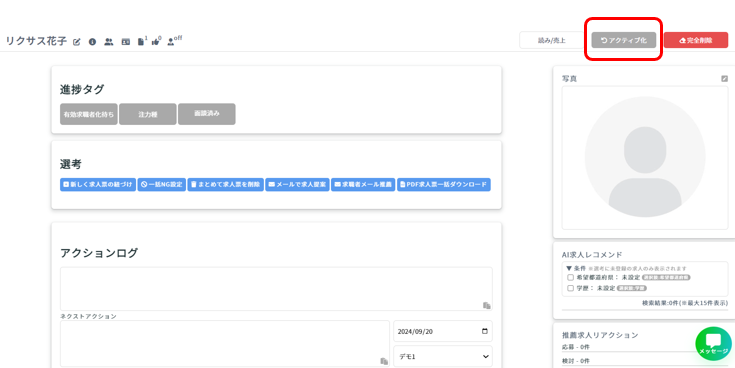Click the edit pencil icon beside リクサス花子
This screenshot has height=368, width=735.
point(77,42)
